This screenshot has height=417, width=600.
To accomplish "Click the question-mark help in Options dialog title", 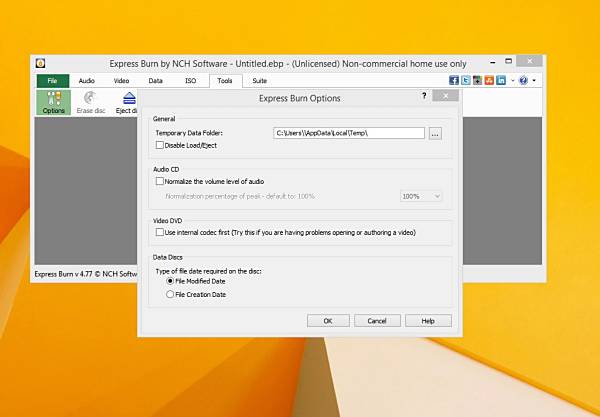I will (x=424, y=96).
